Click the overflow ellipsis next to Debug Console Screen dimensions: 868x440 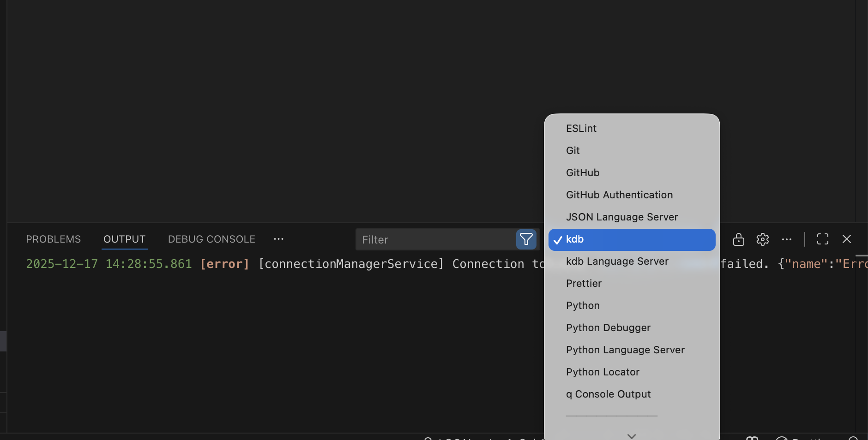coord(279,239)
